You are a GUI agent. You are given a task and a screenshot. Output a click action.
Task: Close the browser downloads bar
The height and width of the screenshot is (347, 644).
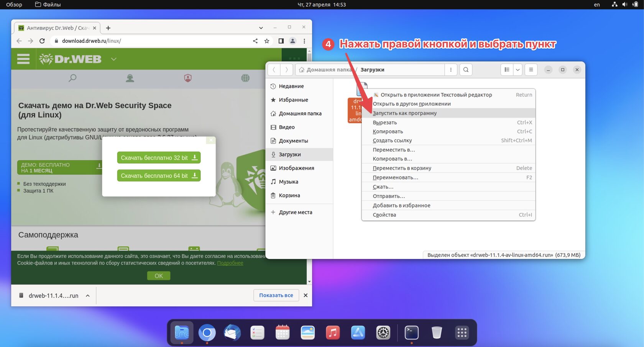[x=306, y=295]
